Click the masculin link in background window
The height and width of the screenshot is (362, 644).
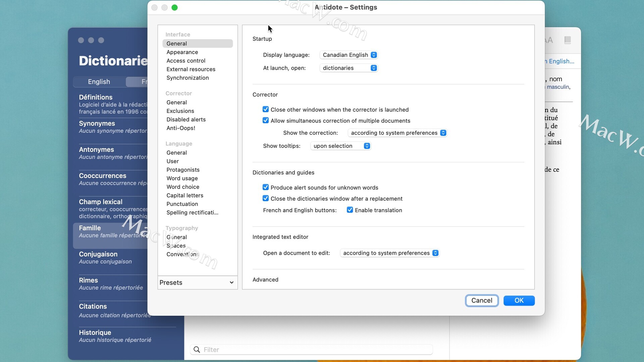tap(558, 87)
